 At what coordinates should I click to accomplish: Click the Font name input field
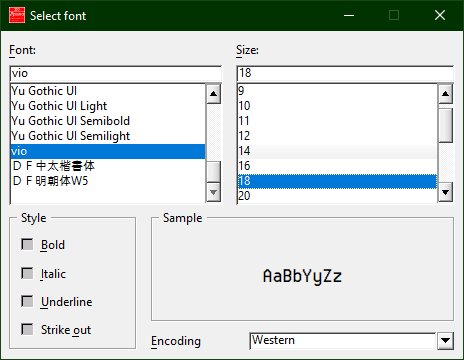[116, 73]
